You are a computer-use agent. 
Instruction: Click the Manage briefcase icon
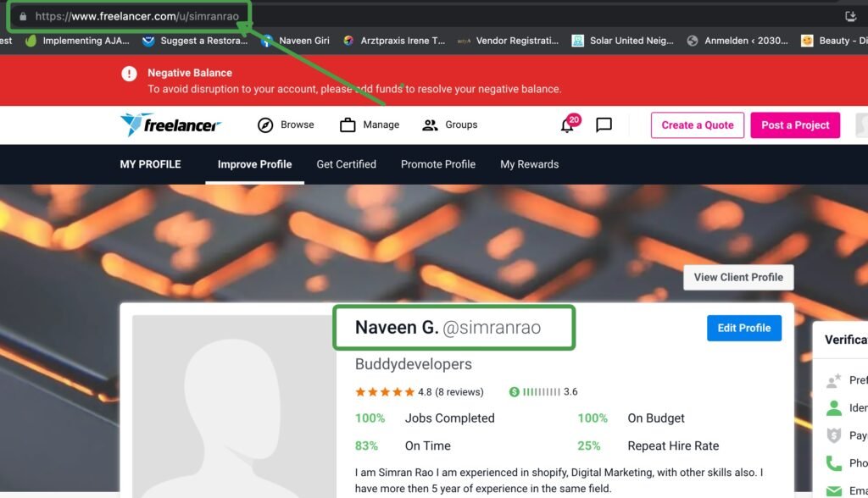point(348,125)
